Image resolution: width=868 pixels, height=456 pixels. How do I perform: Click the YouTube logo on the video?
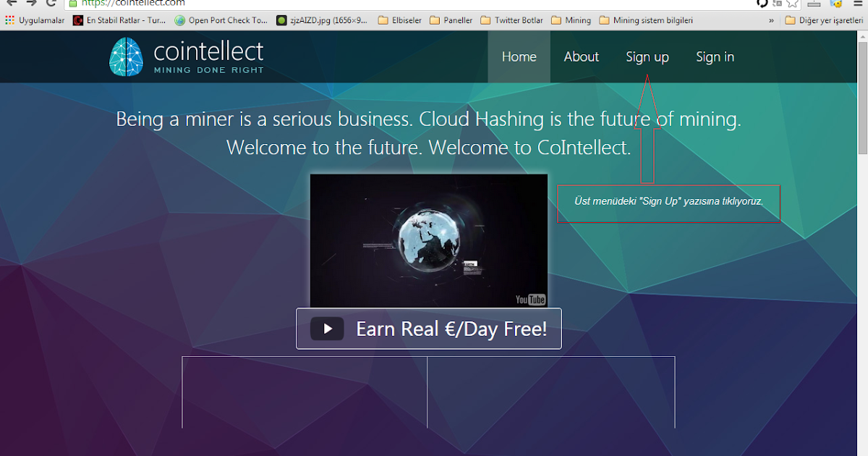click(x=530, y=300)
